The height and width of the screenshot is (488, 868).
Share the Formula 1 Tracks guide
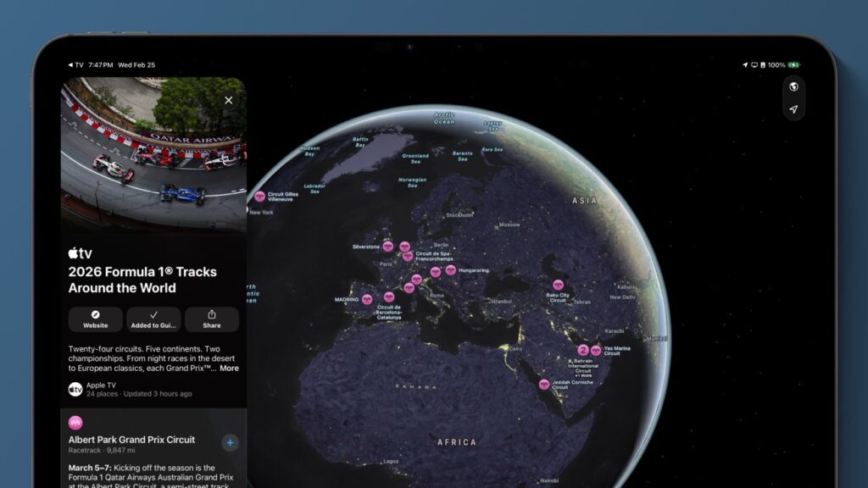coord(211,319)
